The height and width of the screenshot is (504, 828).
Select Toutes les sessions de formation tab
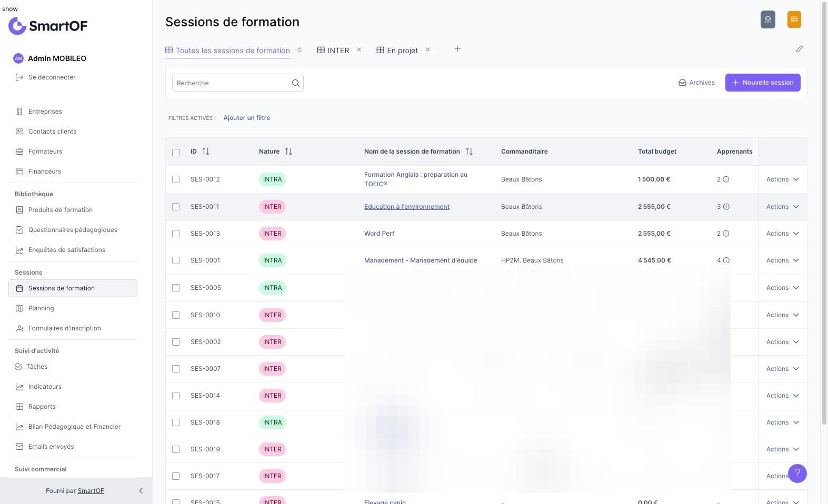pyautogui.click(x=227, y=51)
